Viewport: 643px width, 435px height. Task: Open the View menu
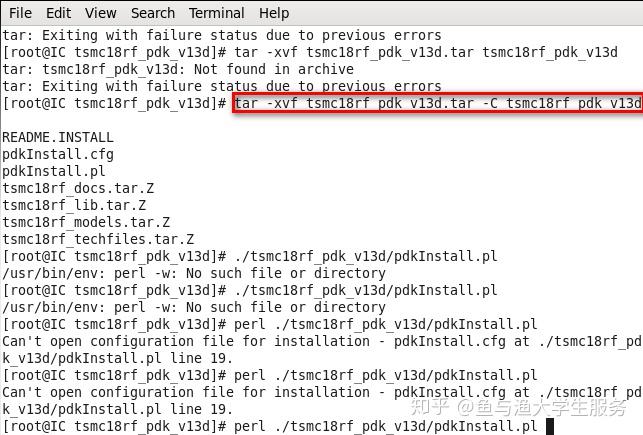tap(100, 13)
